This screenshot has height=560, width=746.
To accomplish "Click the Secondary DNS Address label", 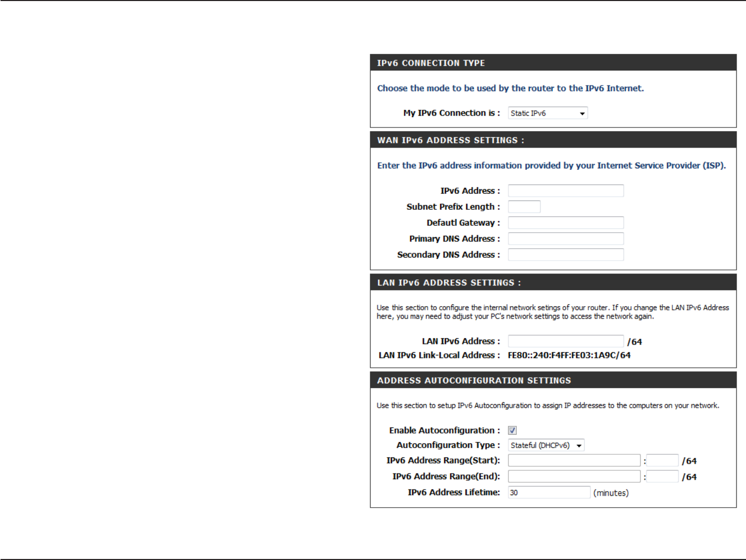I will pyautogui.click(x=448, y=255).
